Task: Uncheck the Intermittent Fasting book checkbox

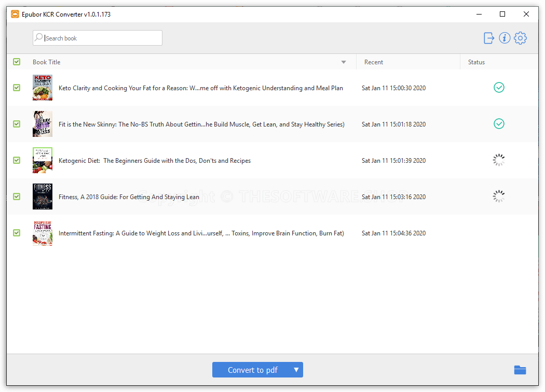Action: (x=17, y=233)
